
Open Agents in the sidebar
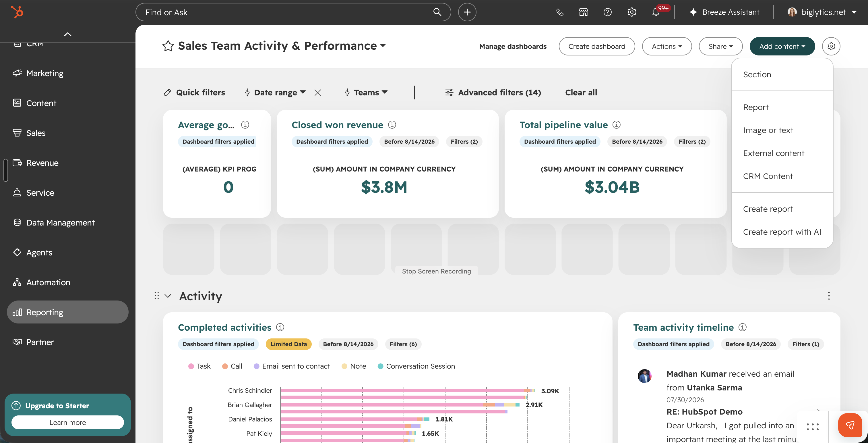pos(67,253)
